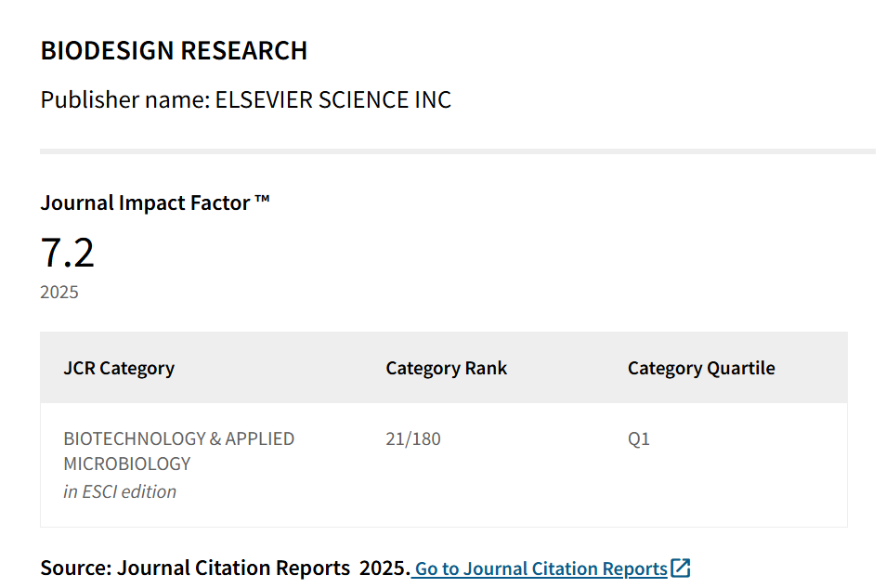Click the Source: Journal Citation Reports 2025 text
Viewport: 886px width, 588px height.
click(225, 568)
